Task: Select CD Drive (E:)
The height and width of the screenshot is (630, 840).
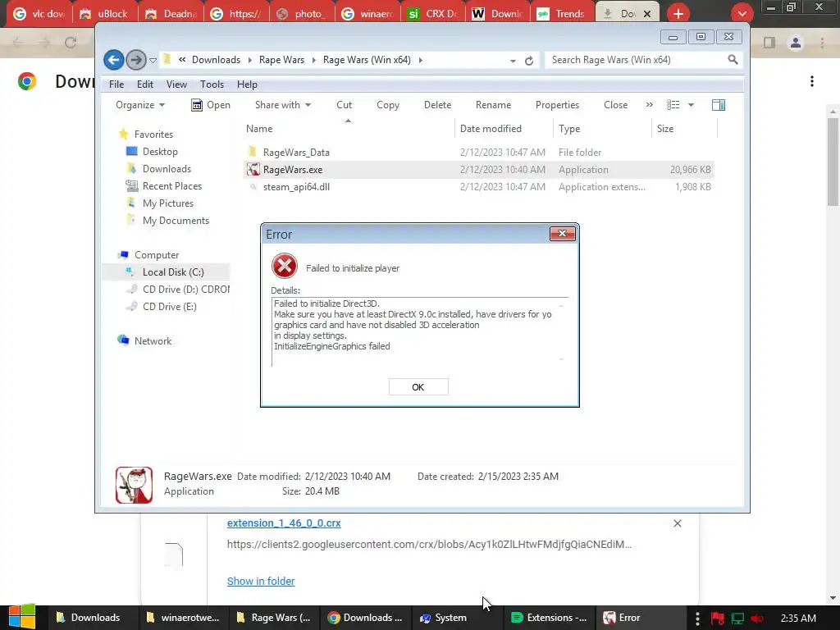Action: coord(169,307)
